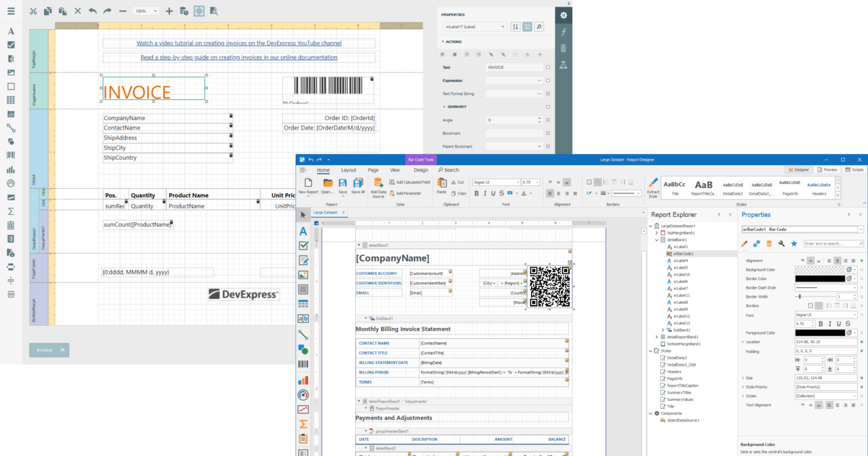This screenshot has width=868, height=456.
Task: Click Add Data Source in the ribbon
Action: pyautogui.click(x=378, y=184)
